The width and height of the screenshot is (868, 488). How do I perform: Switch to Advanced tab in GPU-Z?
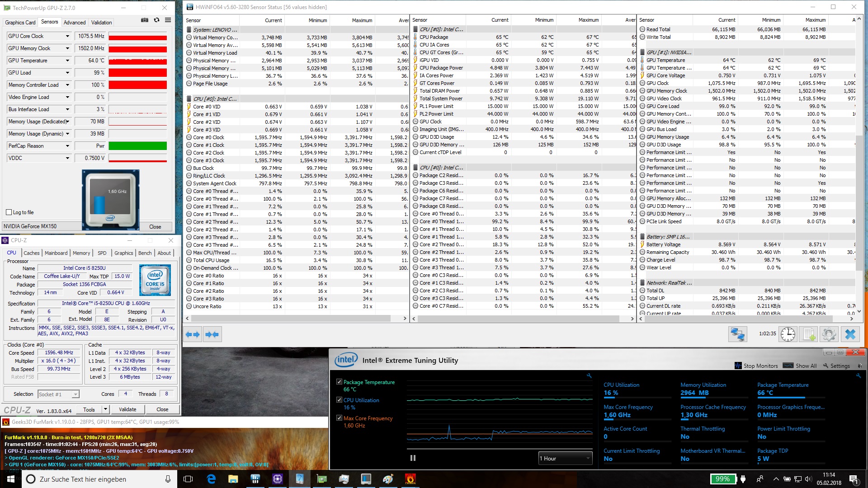(x=75, y=22)
